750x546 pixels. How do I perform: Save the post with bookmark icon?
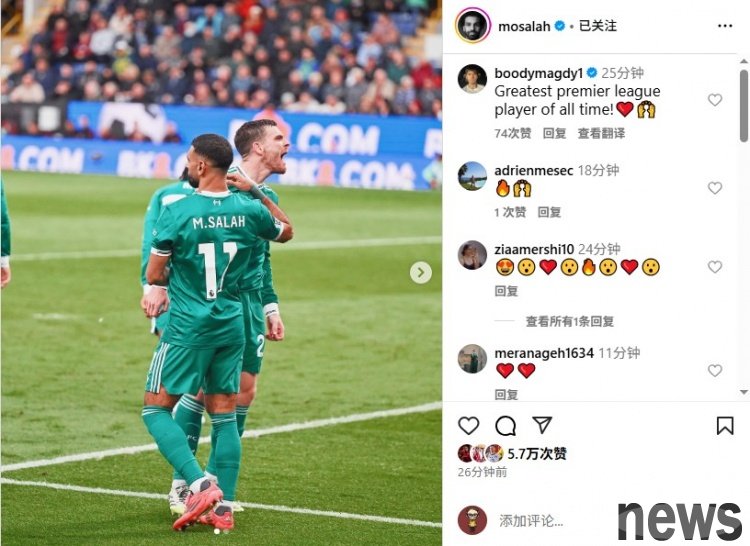click(x=725, y=426)
